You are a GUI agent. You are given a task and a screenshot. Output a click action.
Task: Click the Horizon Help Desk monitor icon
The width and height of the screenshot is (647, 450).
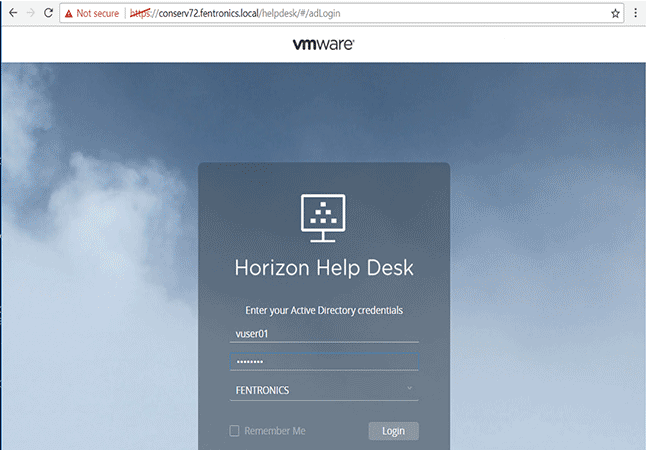(x=323, y=218)
